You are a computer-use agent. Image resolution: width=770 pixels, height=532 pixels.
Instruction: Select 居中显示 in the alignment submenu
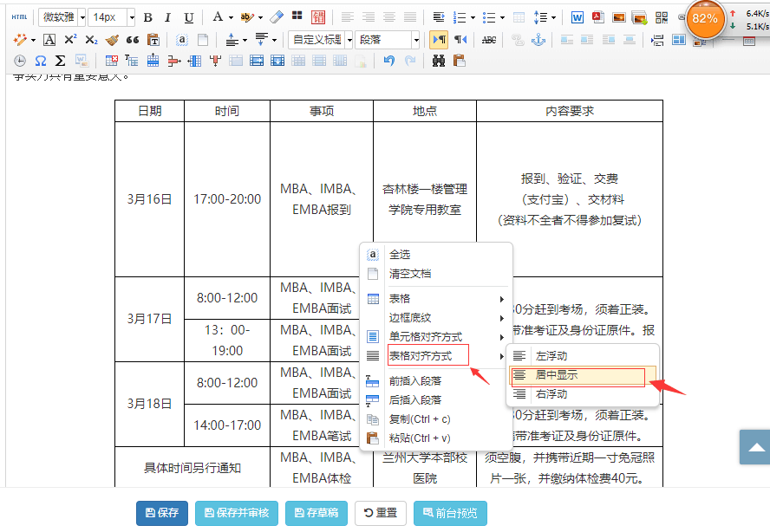click(x=557, y=375)
